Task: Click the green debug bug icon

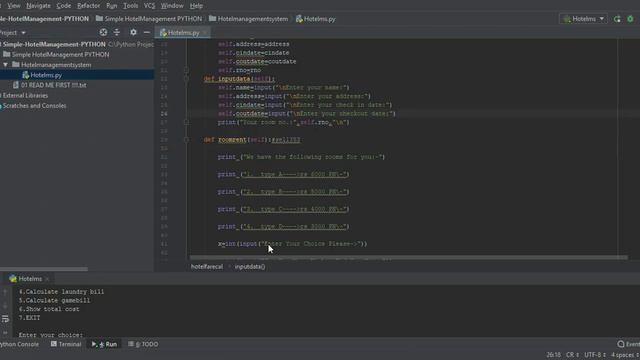Action: 631,19
